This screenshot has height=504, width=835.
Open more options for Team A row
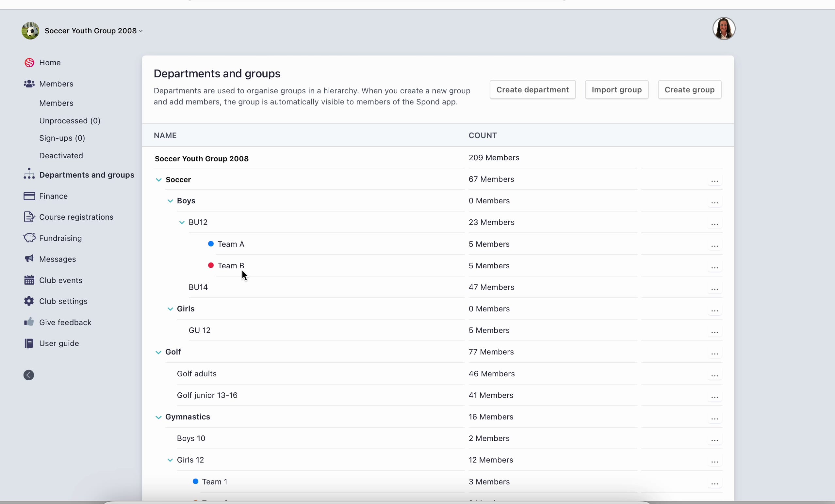point(714,246)
